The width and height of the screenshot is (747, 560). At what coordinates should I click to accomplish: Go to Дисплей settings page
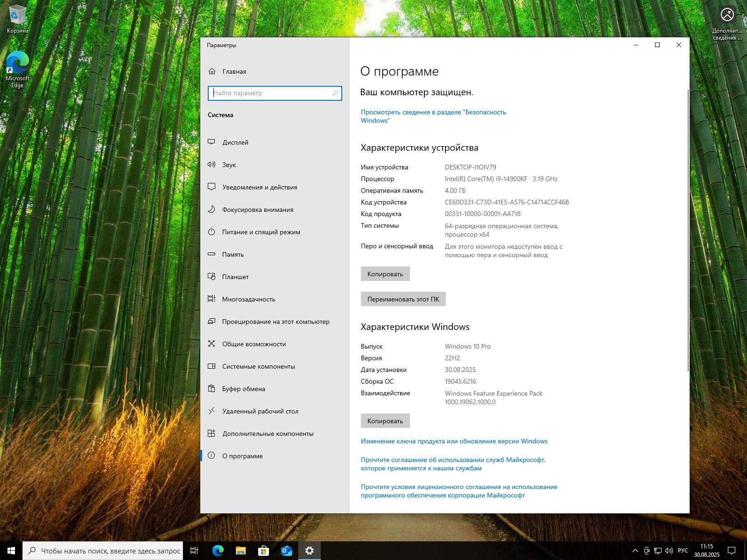pyautogui.click(x=275, y=142)
